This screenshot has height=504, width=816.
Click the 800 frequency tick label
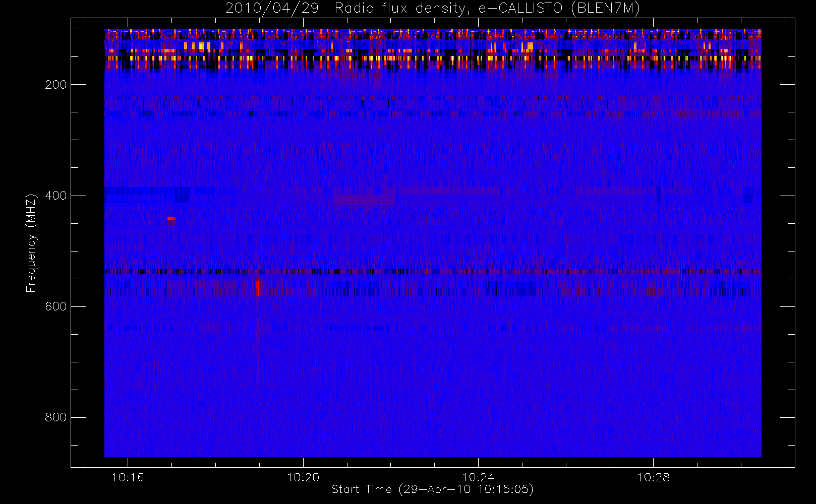[x=55, y=417]
